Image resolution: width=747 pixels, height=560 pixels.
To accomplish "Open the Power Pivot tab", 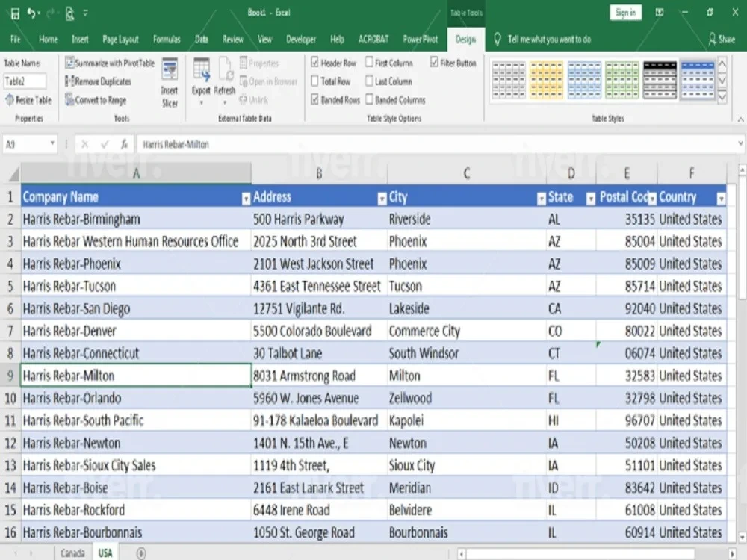I will tap(420, 39).
